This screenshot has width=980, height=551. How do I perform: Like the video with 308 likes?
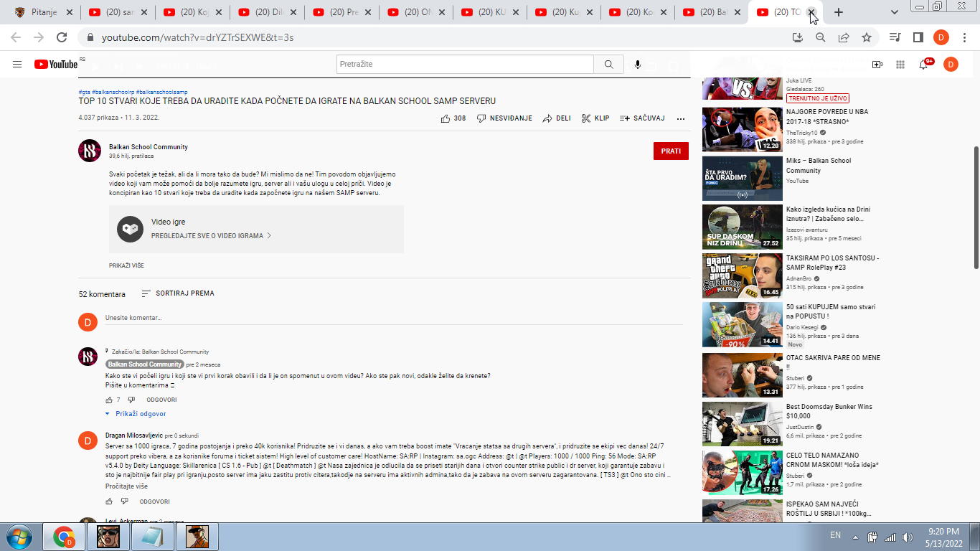click(x=453, y=118)
